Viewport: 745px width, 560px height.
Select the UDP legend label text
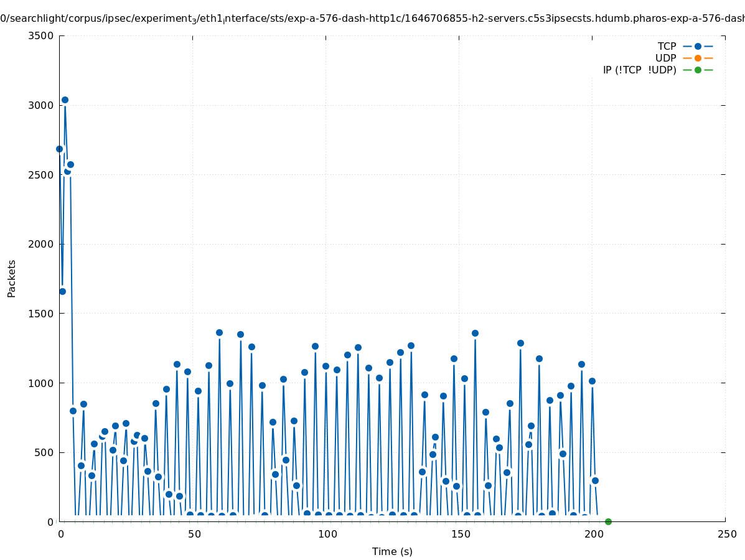(x=665, y=58)
